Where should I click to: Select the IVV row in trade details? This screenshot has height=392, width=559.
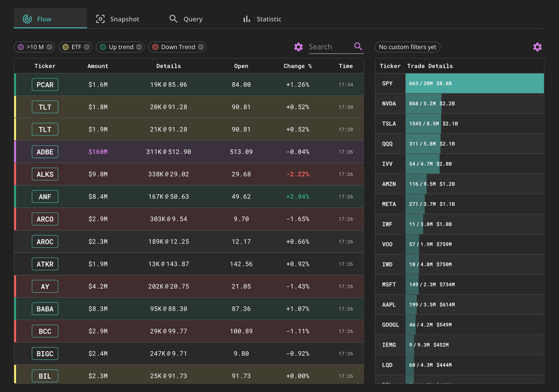point(460,164)
